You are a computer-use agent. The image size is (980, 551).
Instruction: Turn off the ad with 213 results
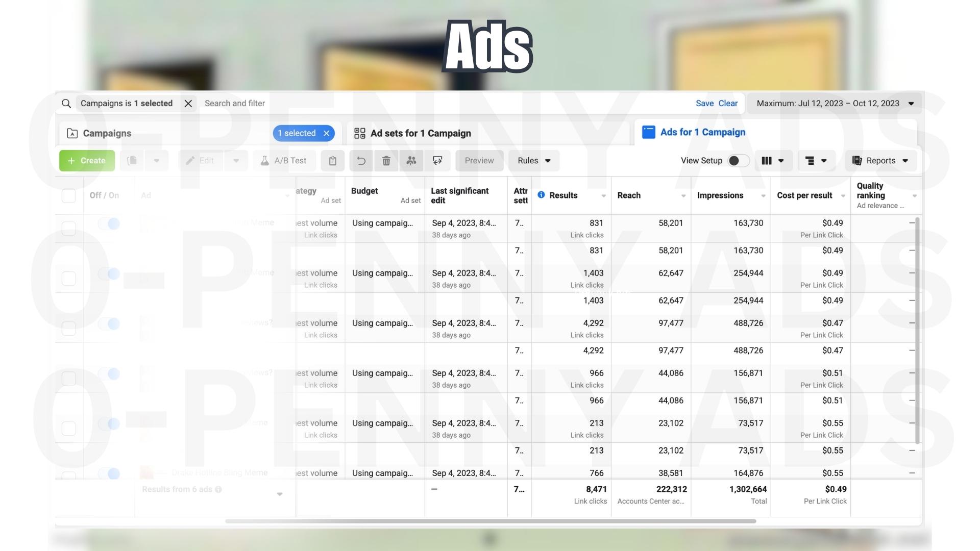tap(109, 423)
